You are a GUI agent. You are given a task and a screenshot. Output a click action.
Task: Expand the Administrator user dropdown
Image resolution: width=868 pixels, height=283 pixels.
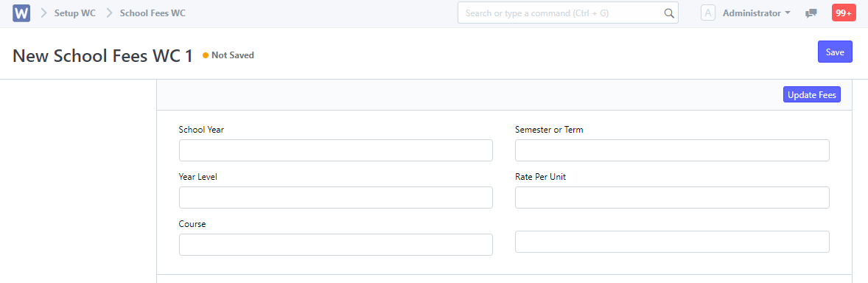[756, 13]
